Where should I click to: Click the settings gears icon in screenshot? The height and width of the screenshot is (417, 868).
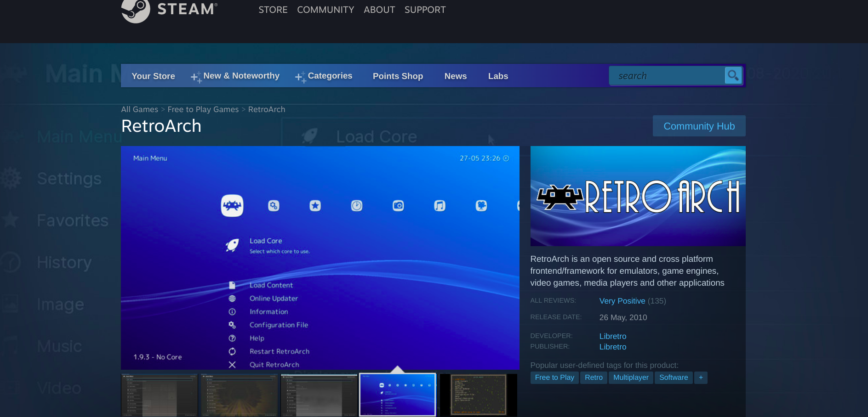click(274, 206)
